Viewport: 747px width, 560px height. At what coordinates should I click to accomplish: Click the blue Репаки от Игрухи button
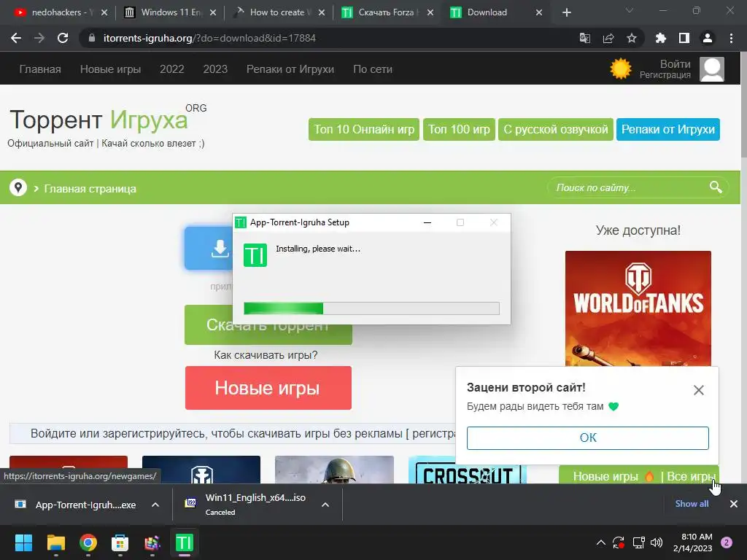[668, 130]
